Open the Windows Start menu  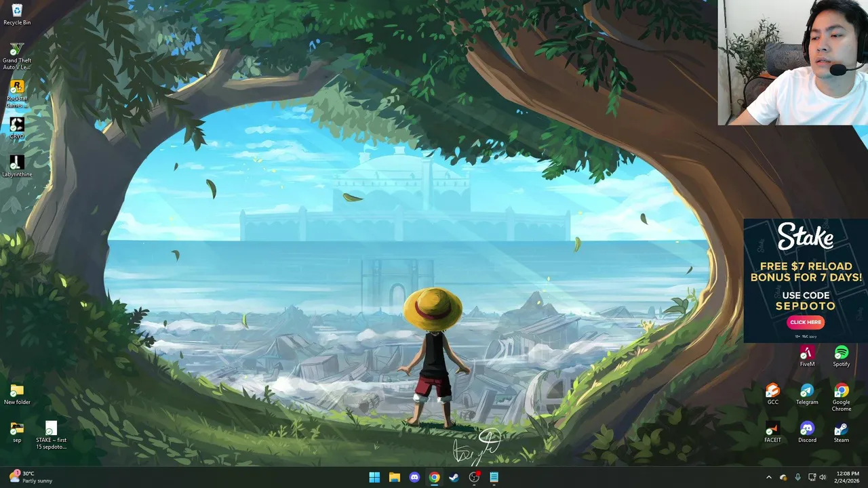pyautogui.click(x=374, y=477)
